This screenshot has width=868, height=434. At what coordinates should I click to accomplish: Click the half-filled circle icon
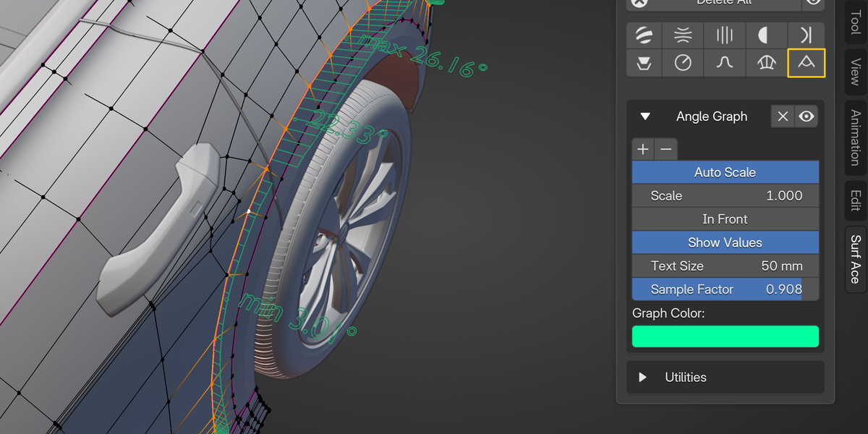pos(764,35)
